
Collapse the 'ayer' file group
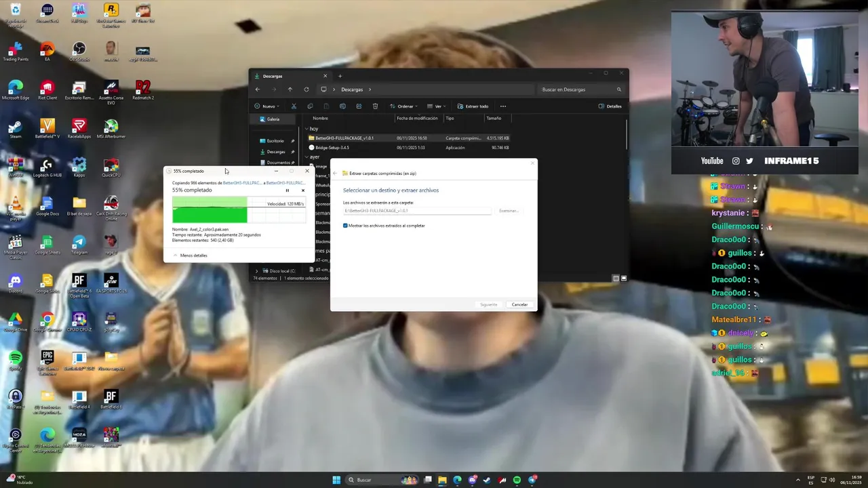coord(307,157)
